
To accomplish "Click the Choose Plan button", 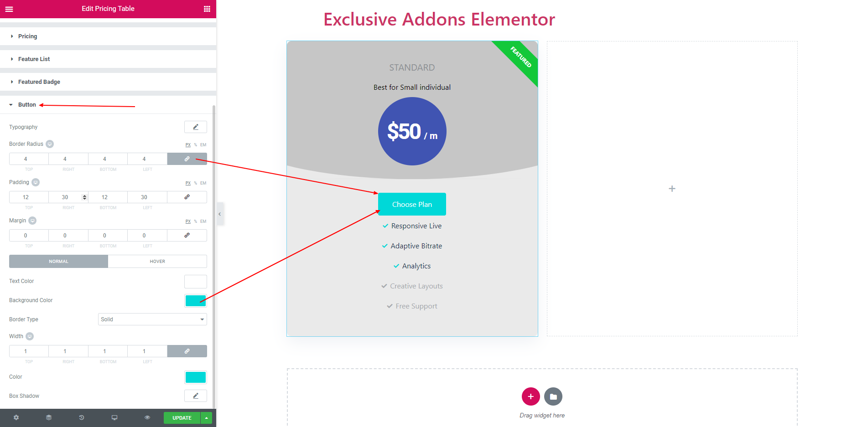I will pyautogui.click(x=412, y=204).
